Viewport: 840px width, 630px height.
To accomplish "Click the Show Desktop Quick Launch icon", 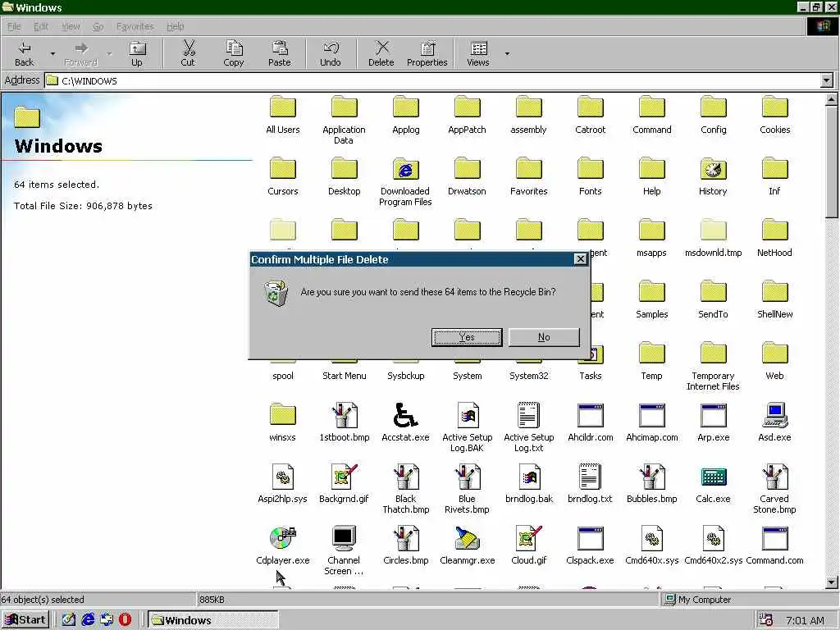I will click(x=69, y=620).
